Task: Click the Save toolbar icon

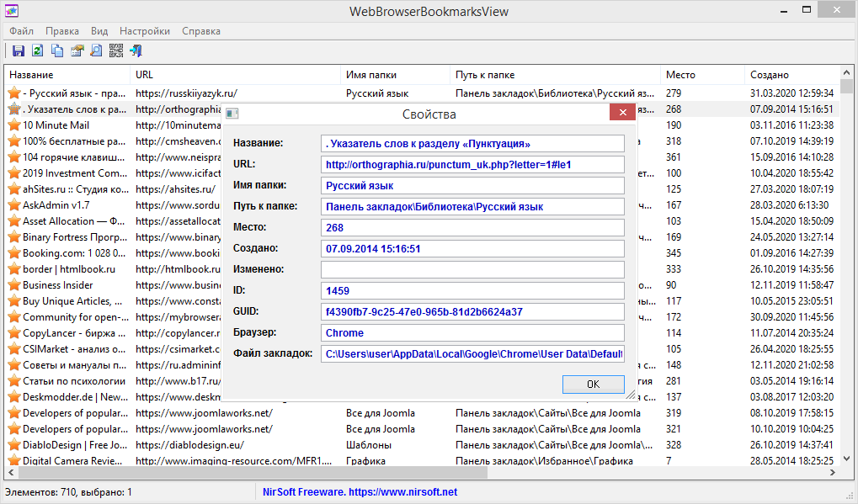Action: pos(18,50)
